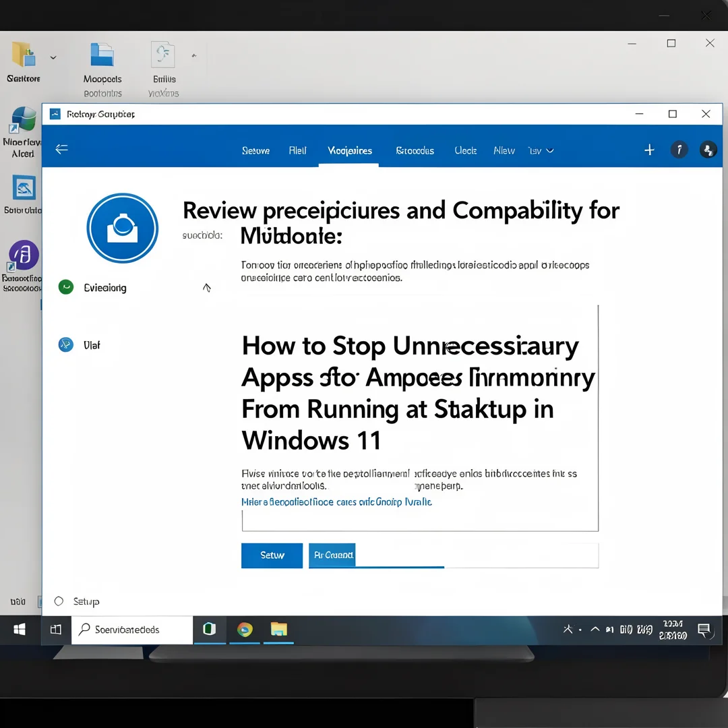Show hidden tray icons chevron

595,630
